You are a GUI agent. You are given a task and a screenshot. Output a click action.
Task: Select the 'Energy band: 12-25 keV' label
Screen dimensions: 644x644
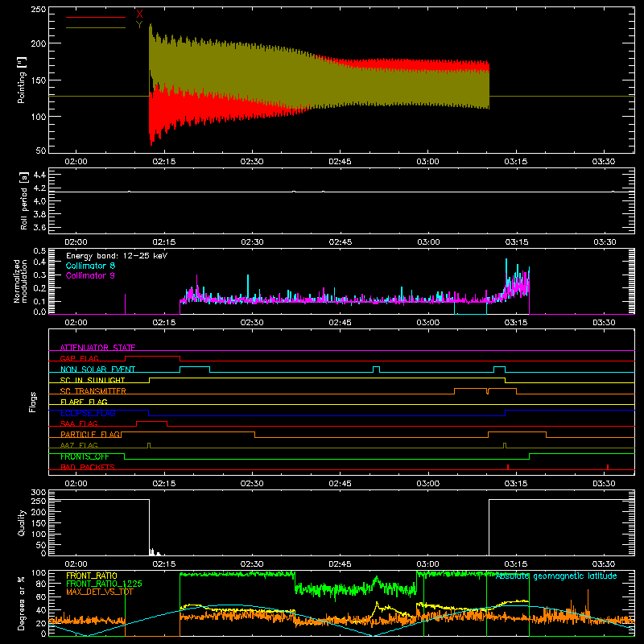pyautogui.click(x=117, y=256)
